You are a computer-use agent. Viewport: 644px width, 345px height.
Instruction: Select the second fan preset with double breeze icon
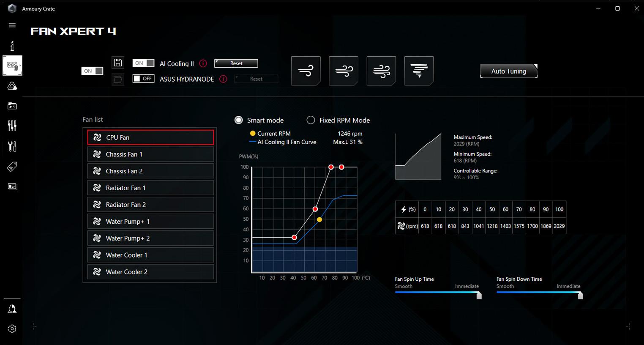pyautogui.click(x=344, y=71)
